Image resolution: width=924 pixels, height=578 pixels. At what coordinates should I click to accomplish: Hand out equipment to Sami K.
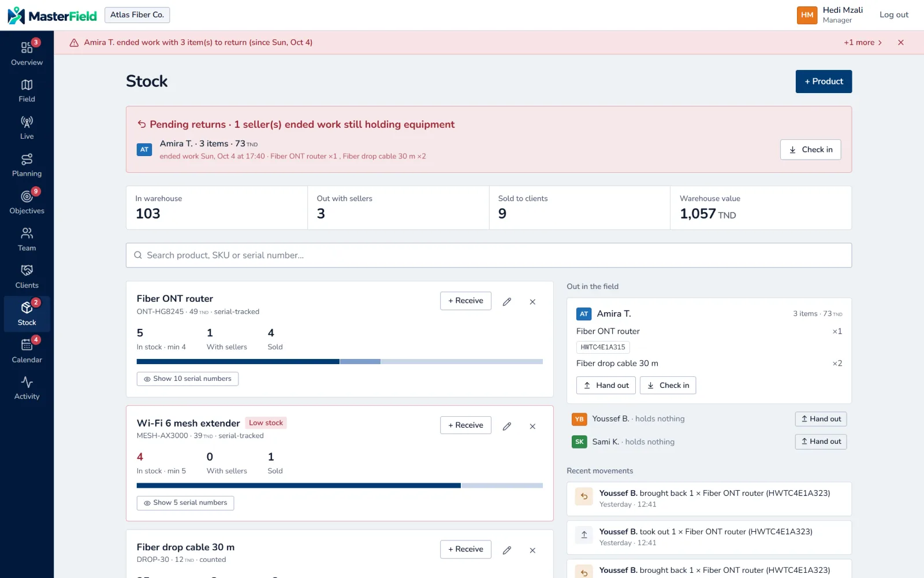click(821, 442)
